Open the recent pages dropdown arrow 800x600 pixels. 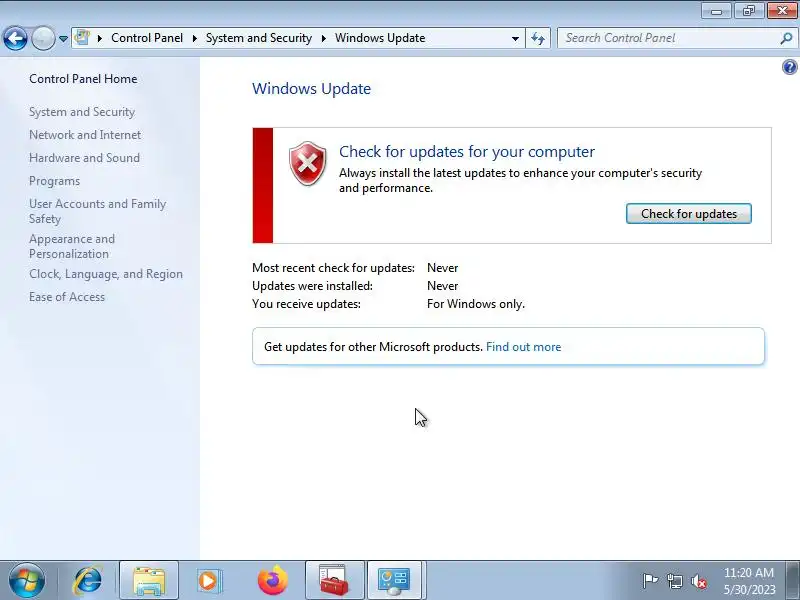[63, 39]
